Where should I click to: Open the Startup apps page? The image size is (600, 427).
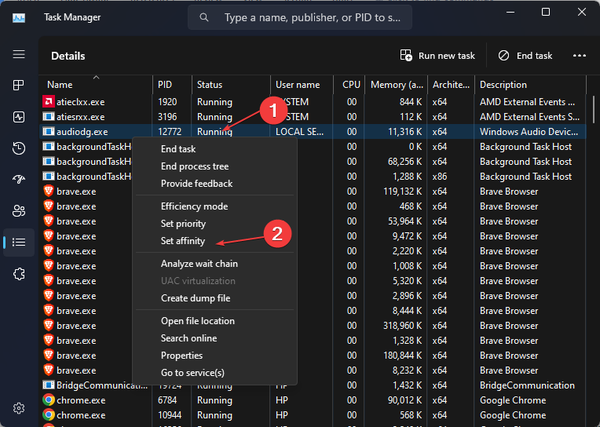tap(18, 179)
